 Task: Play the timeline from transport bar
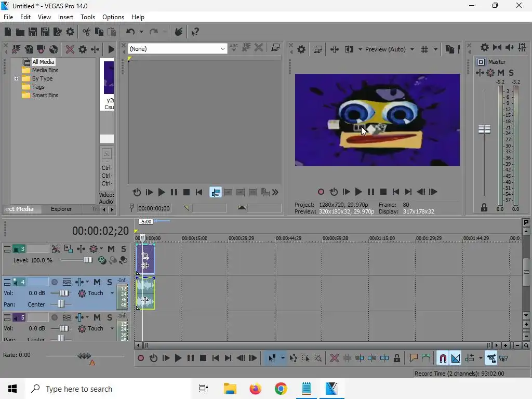click(178, 358)
